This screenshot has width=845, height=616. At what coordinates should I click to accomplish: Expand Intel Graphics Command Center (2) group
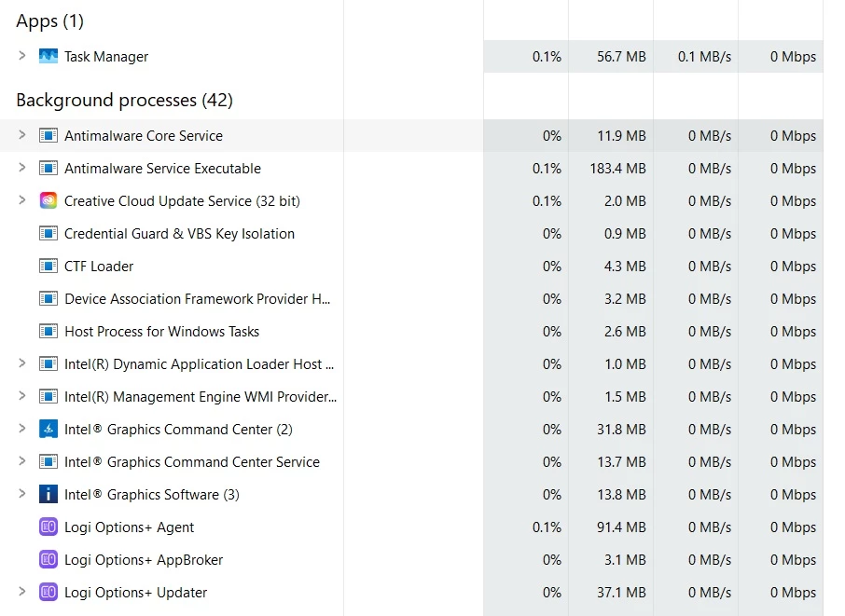22,429
